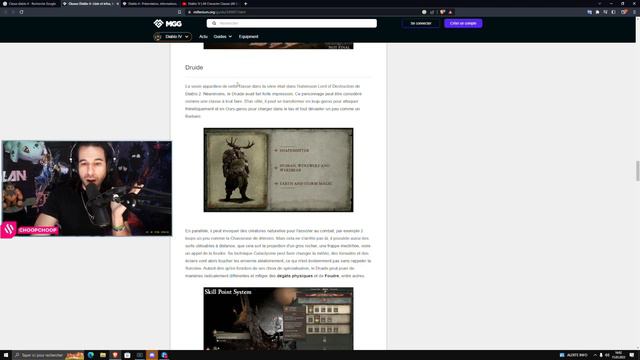
Task: Click the CHOOPCHOOP name badge on the webcam
Action: (38, 230)
